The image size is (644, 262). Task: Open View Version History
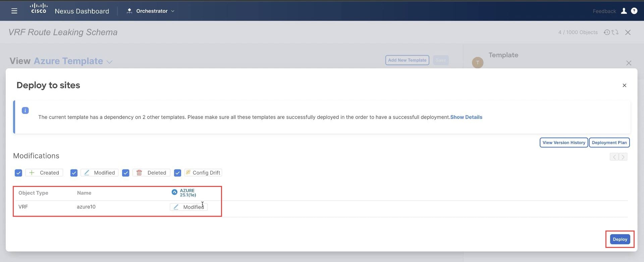[563, 142]
